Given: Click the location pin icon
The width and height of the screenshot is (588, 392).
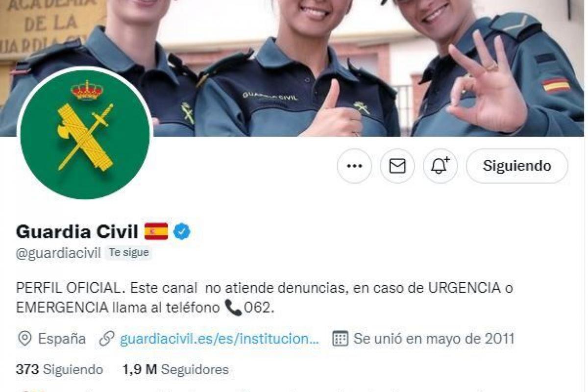Looking at the screenshot, I should click(x=24, y=339).
